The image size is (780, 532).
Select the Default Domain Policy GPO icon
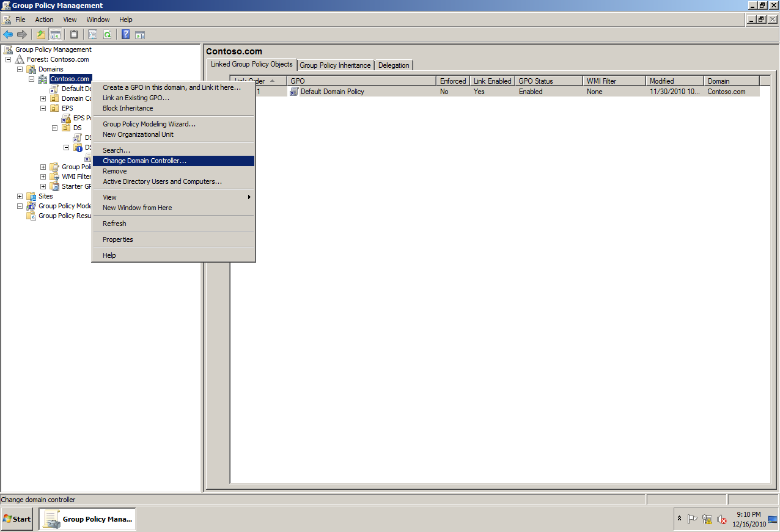(294, 92)
